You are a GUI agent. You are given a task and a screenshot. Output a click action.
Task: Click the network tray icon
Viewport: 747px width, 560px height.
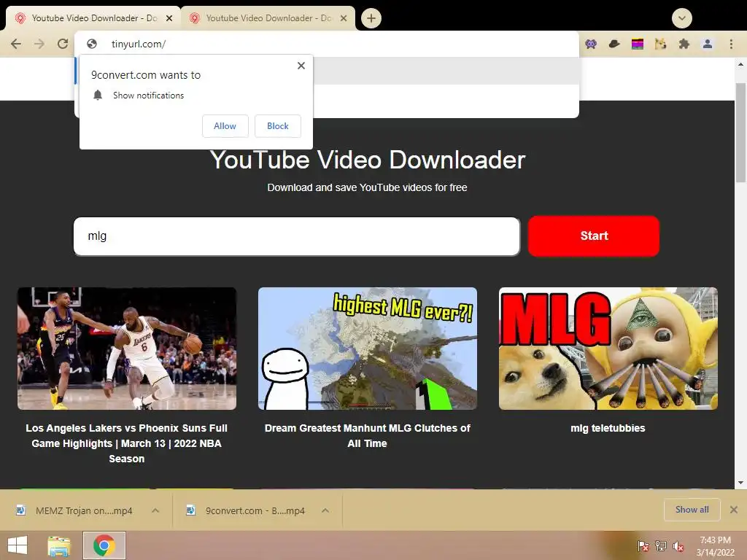[661, 546]
